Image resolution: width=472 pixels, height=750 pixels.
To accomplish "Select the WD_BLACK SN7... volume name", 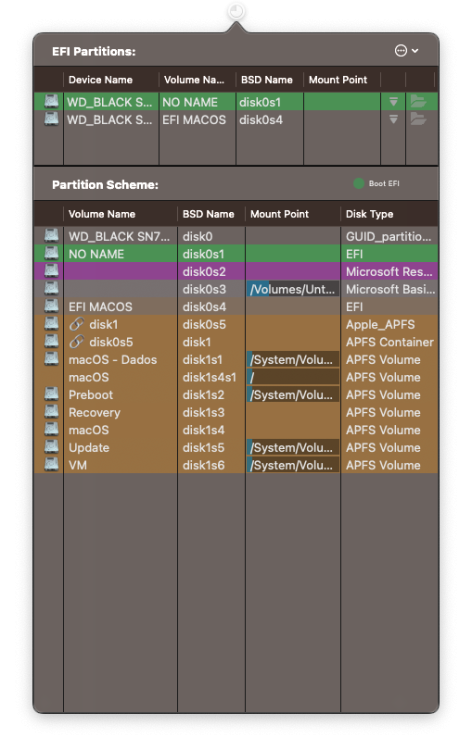I will [119, 236].
